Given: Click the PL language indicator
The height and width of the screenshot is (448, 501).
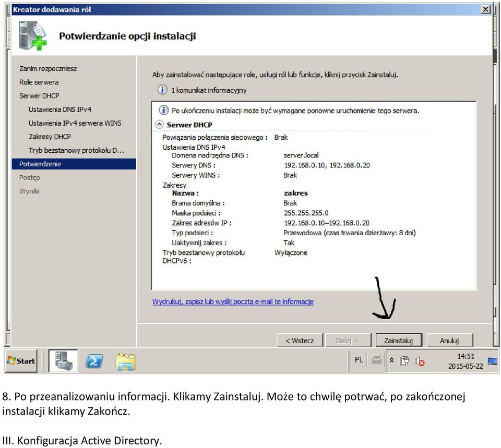Looking at the screenshot, I should pyautogui.click(x=359, y=360).
